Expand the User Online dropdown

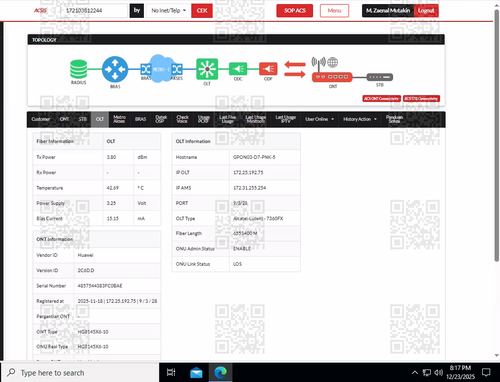(x=319, y=119)
